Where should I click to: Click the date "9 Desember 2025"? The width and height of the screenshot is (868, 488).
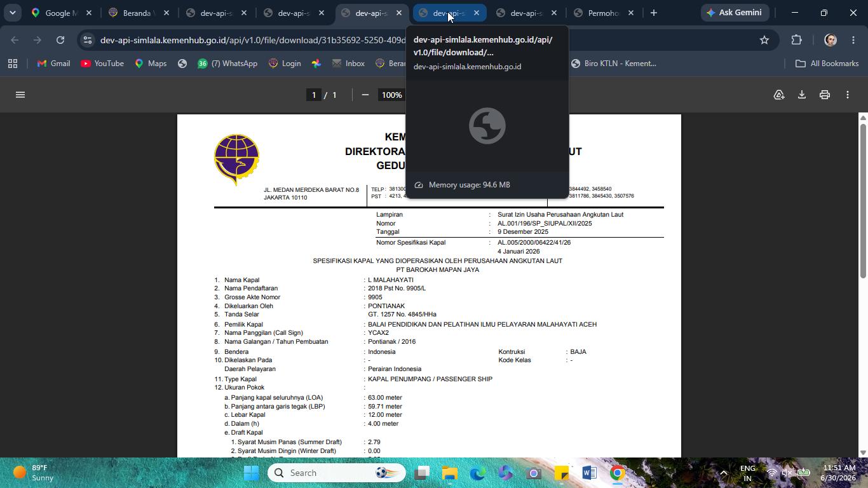(522, 232)
